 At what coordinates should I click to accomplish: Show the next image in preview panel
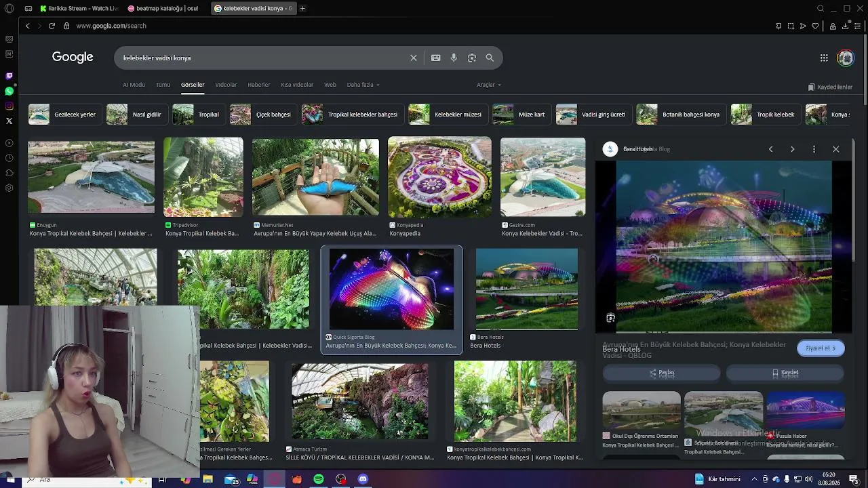(x=792, y=149)
